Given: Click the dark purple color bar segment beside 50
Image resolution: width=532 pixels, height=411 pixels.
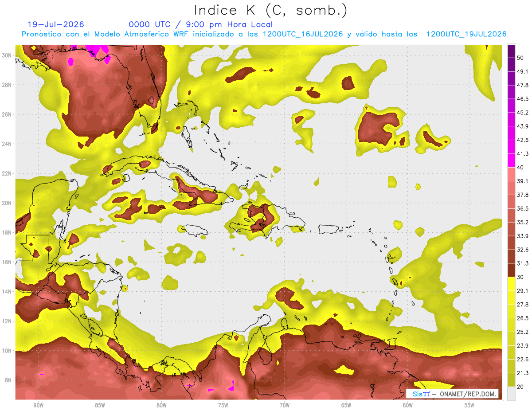Looking at the screenshot, I should 512,51.
